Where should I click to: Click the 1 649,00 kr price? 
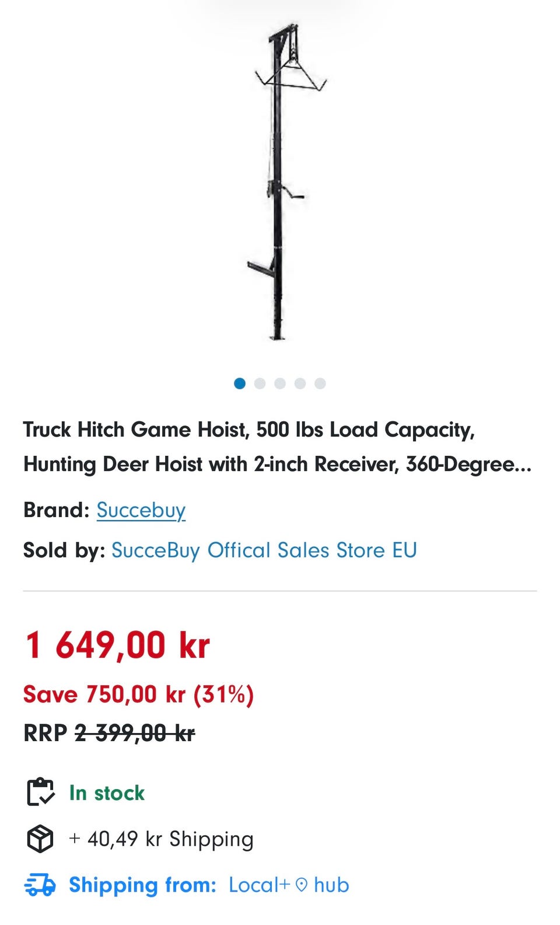coord(117,645)
